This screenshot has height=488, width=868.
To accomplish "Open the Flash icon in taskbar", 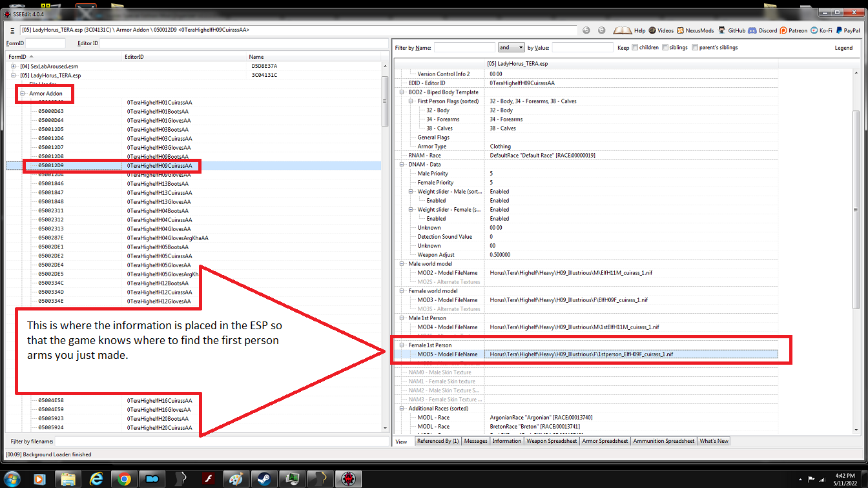I will [x=209, y=479].
